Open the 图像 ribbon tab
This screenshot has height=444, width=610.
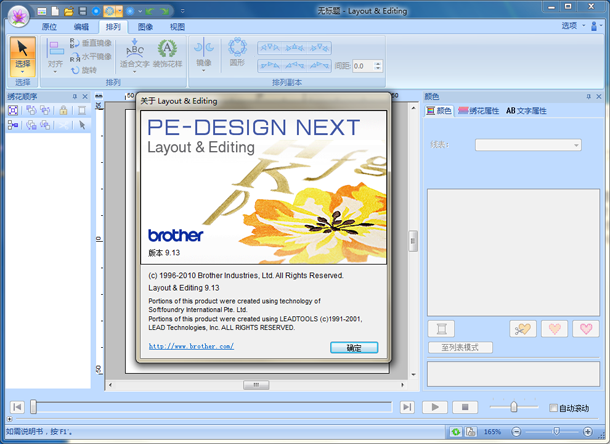[145, 26]
